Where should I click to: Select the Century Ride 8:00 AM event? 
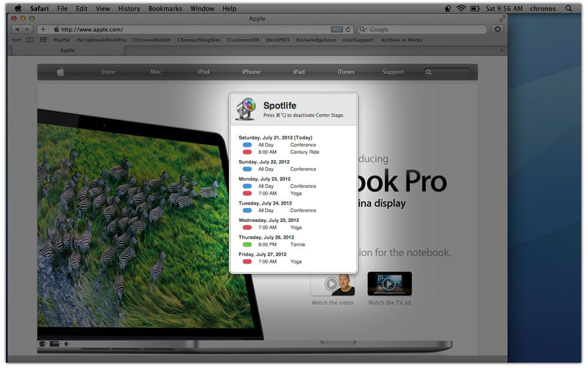(281, 152)
